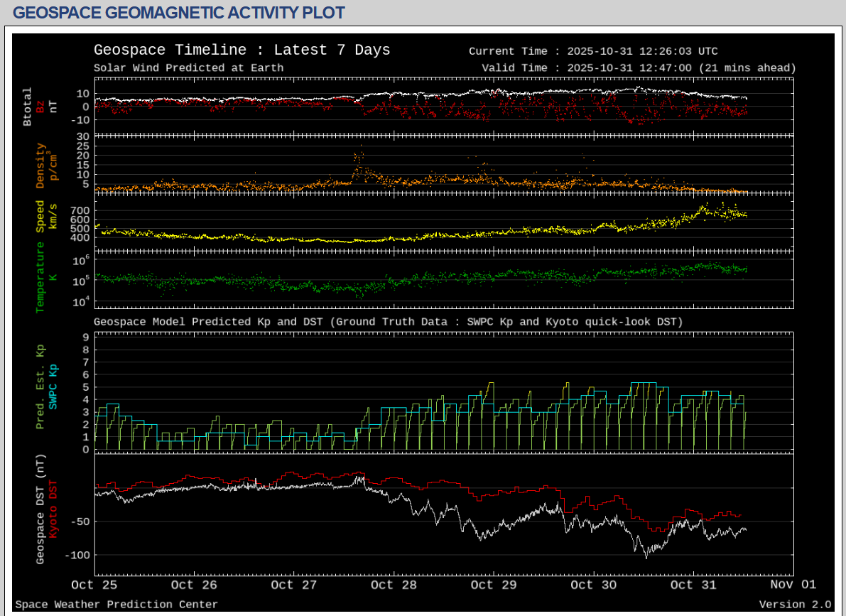Click the Pred. Est. Kp axis label
Screen dimensions: 846x616
40,387
